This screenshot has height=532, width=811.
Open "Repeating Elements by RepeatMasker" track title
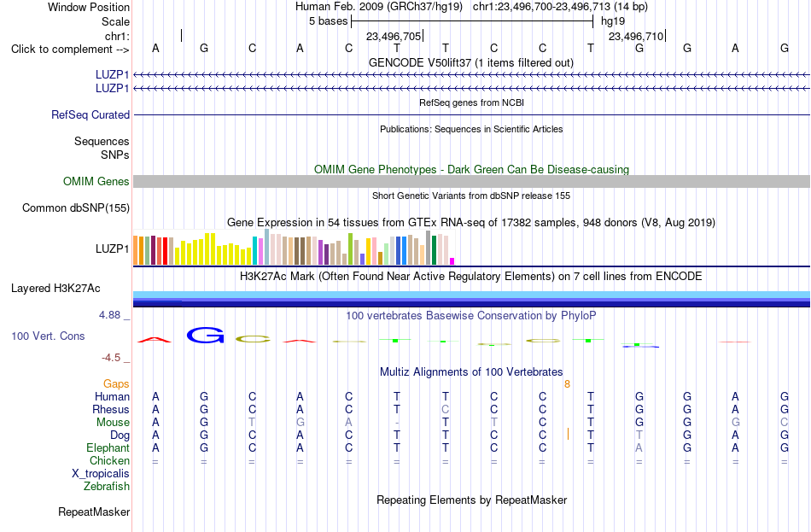pos(471,500)
